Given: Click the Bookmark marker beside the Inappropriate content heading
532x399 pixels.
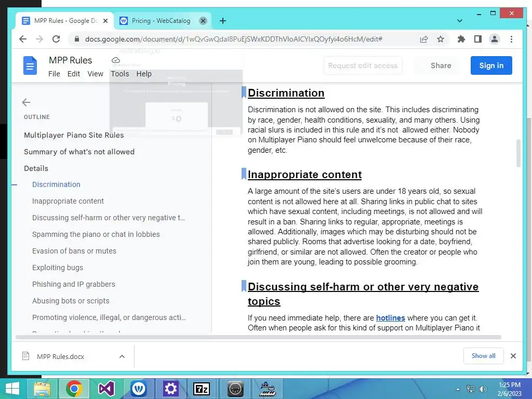Looking at the screenshot, I should pyautogui.click(x=244, y=174).
